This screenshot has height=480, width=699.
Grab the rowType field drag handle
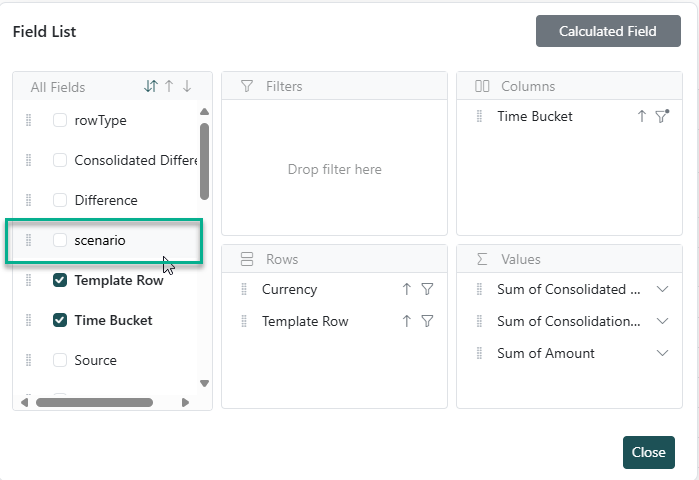[29, 121]
